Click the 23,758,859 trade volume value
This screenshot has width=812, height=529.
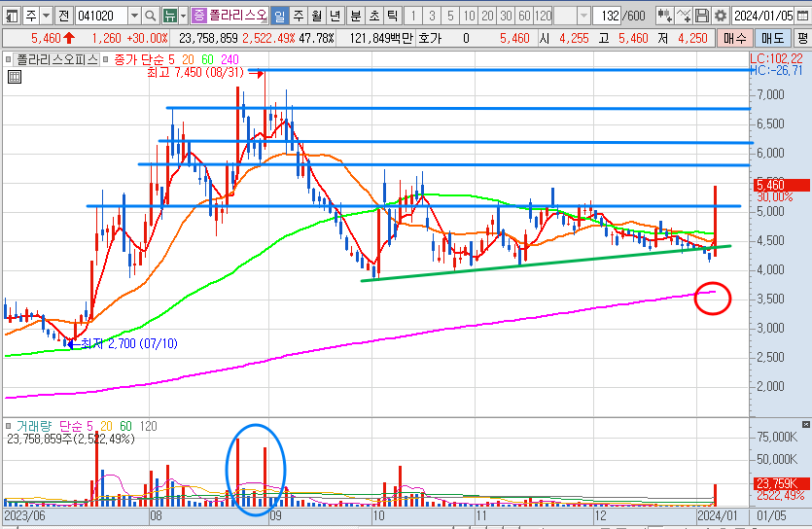[208, 38]
